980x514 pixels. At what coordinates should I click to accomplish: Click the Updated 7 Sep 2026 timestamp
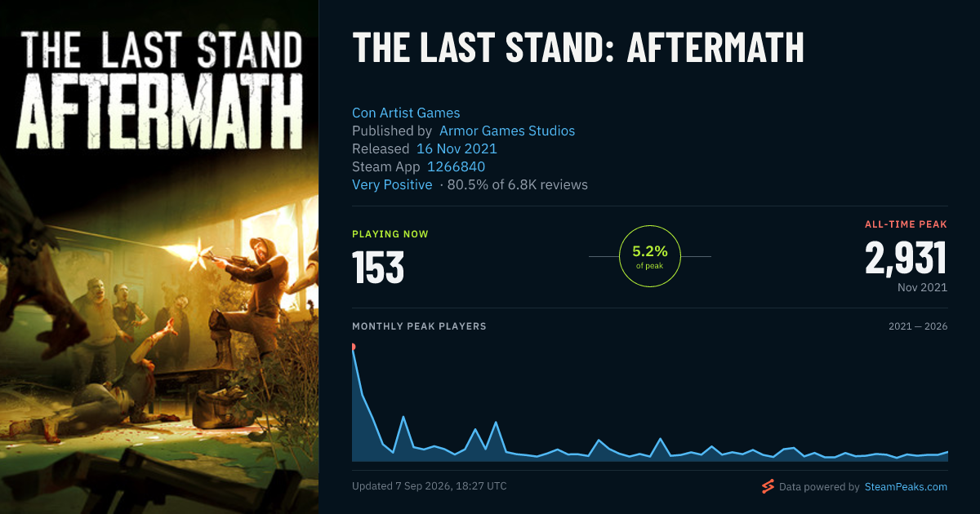[430, 486]
